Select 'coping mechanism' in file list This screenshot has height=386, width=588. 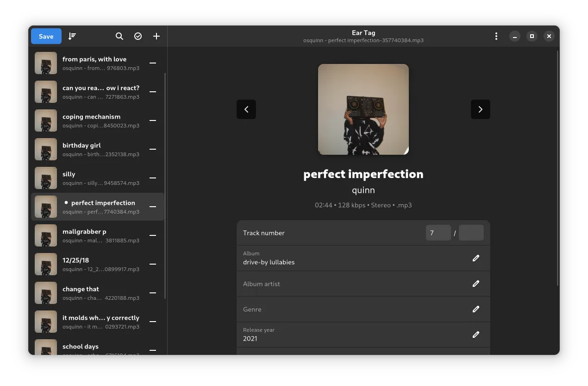coord(91,120)
